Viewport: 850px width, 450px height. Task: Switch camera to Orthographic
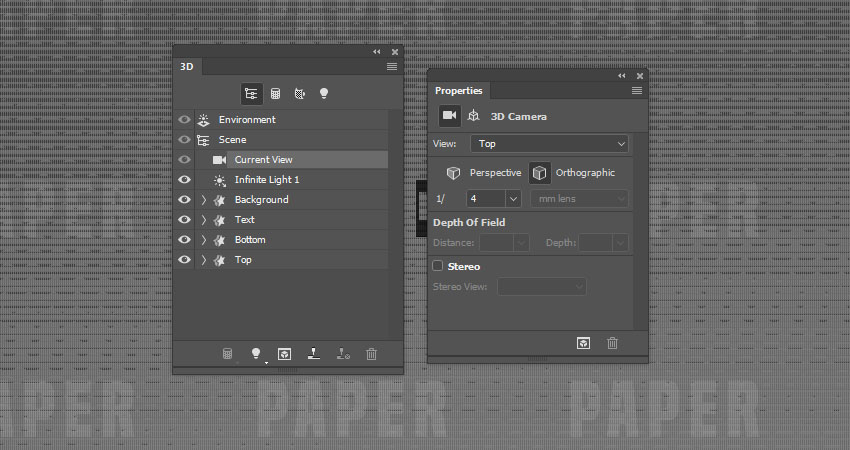572,173
